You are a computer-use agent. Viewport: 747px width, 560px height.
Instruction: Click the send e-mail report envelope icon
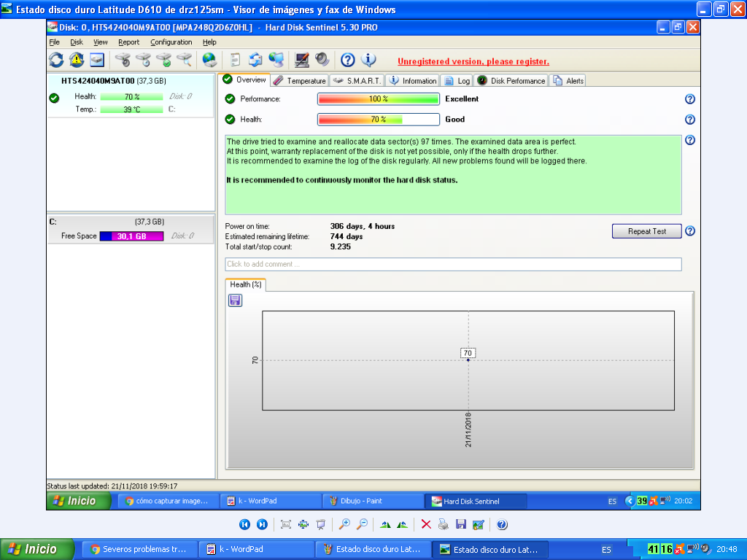coord(255,60)
